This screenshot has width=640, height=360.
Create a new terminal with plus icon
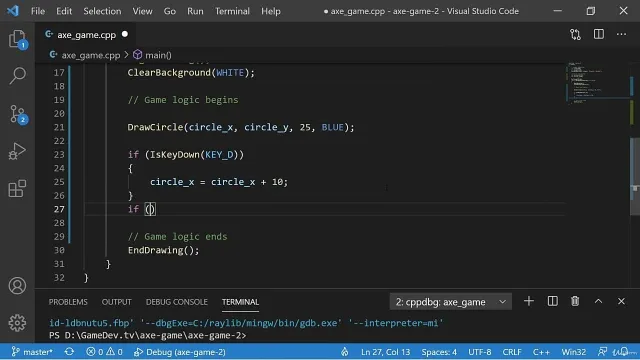click(529, 301)
